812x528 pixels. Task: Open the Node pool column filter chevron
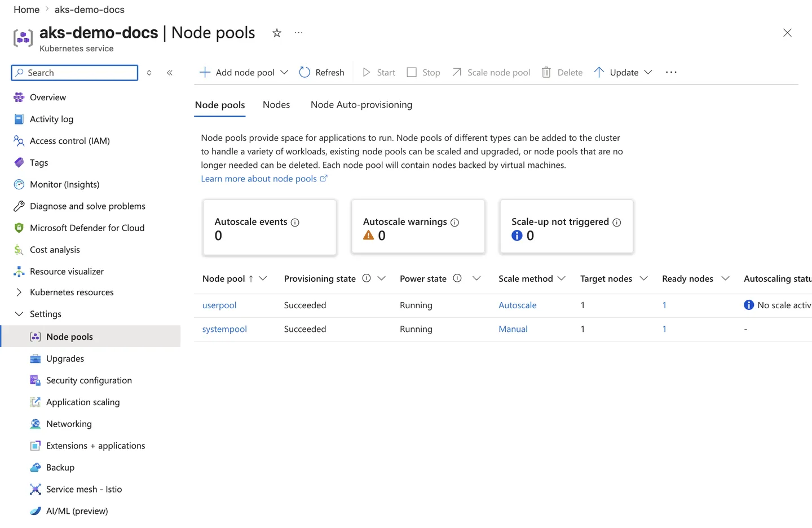pyautogui.click(x=263, y=278)
